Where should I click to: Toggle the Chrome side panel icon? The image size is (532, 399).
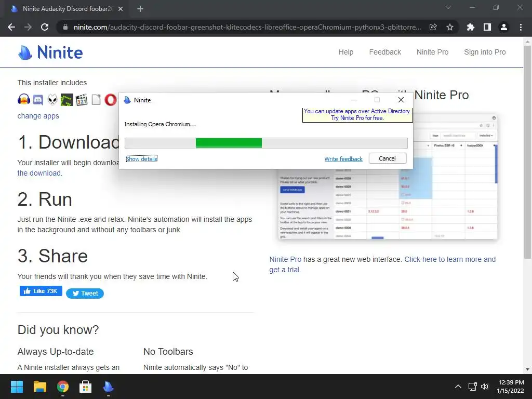tap(487, 27)
